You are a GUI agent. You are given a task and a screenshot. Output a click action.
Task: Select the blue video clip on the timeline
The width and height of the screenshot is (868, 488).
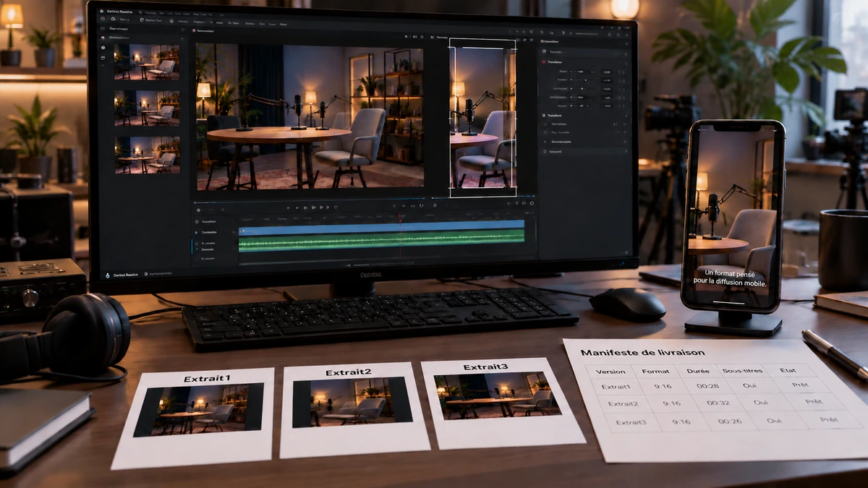pyautogui.click(x=381, y=228)
